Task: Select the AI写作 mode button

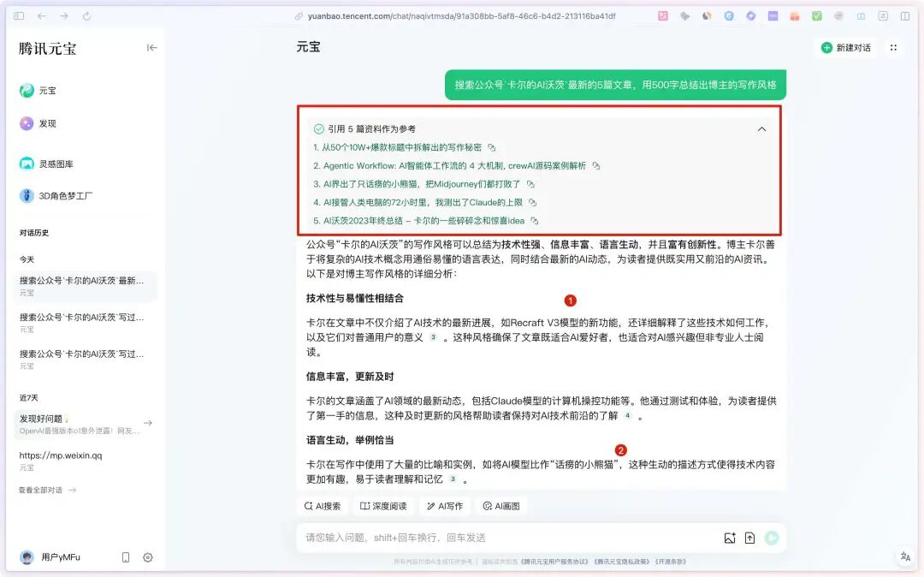Action: pyautogui.click(x=445, y=506)
